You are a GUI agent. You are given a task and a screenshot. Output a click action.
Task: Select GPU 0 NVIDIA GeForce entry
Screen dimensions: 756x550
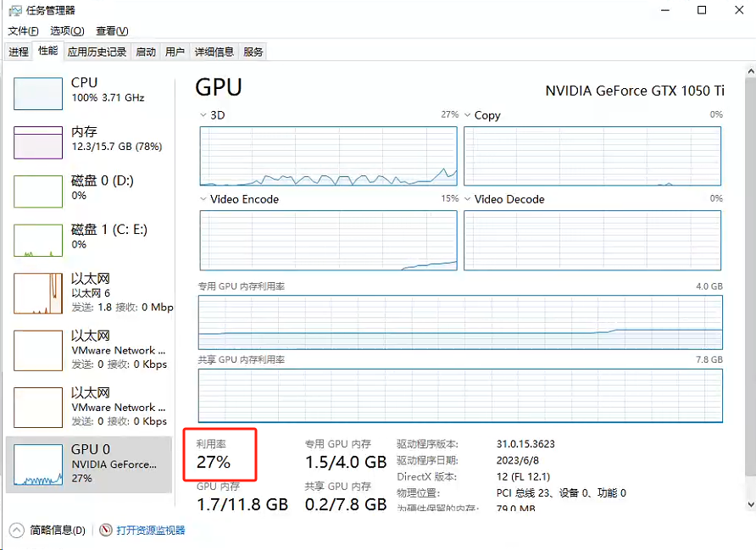click(x=89, y=464)
